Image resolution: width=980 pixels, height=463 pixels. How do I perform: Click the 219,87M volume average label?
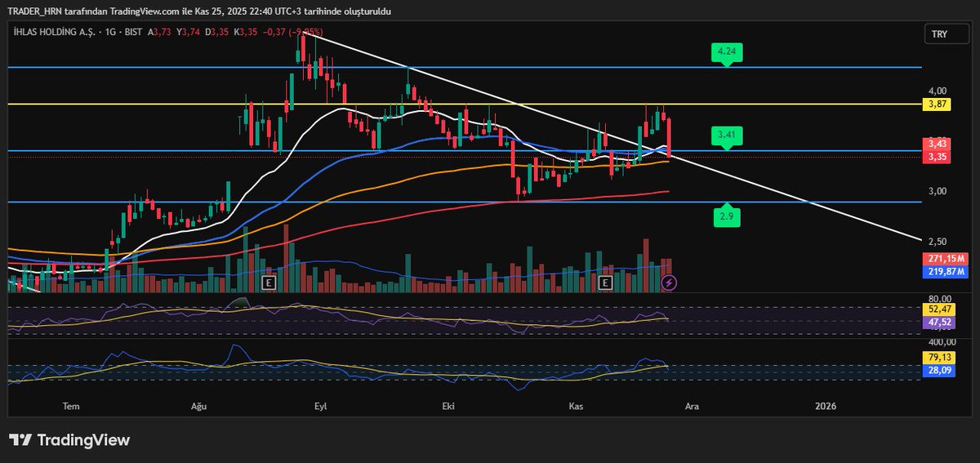(x=946, y=272)
